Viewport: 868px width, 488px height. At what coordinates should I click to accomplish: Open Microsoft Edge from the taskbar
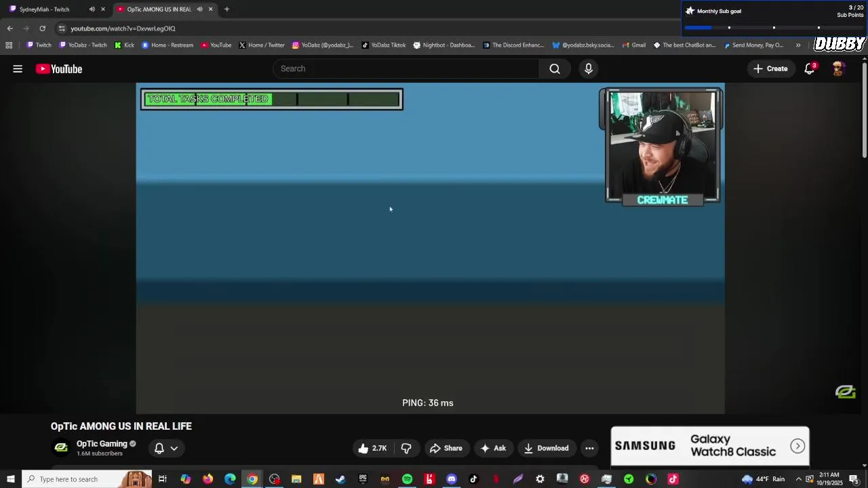point(230,479)
